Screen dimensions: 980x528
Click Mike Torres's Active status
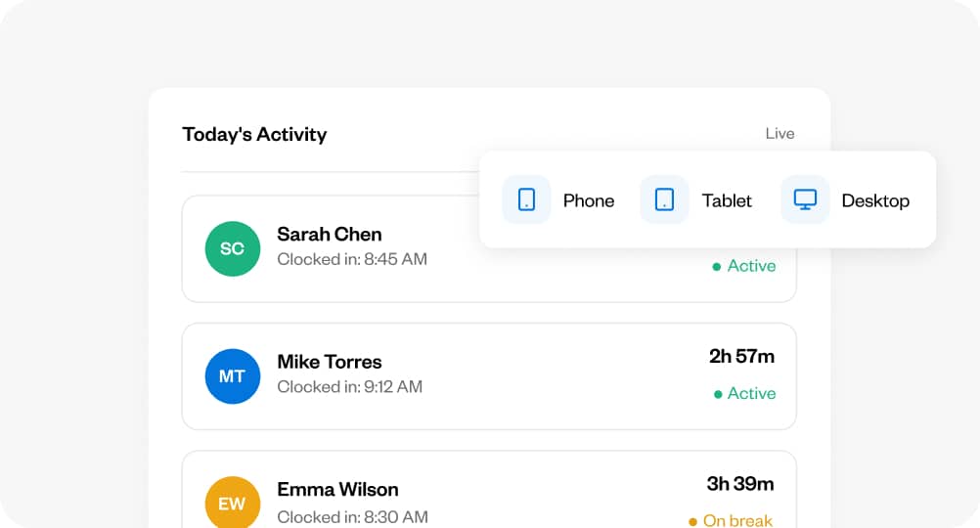tap(744, 393)
